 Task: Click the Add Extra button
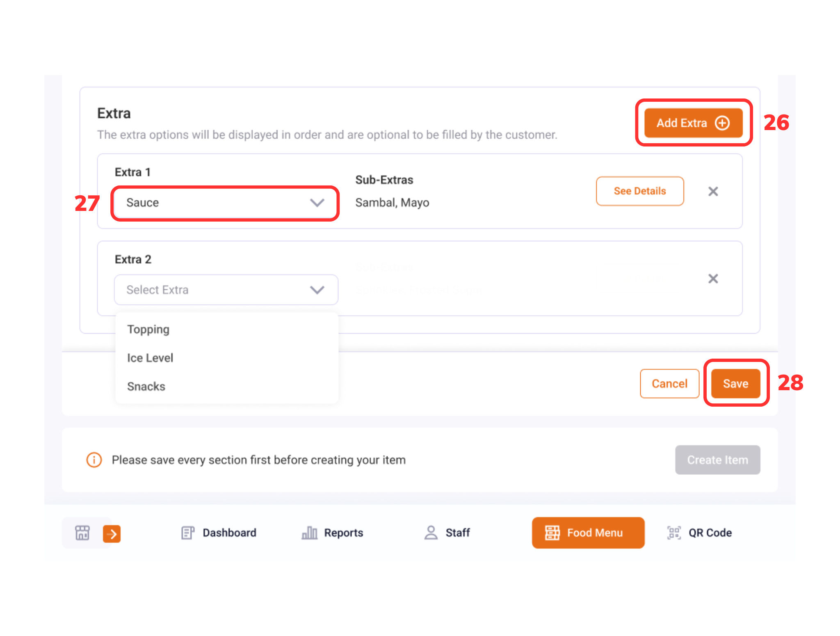693,123
